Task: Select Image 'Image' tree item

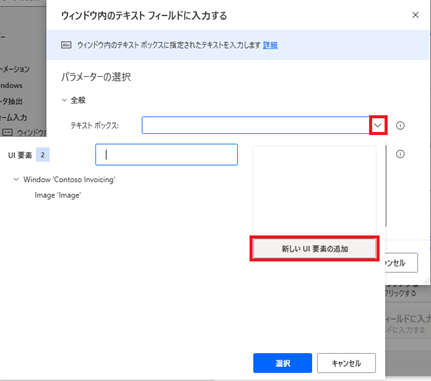Action: (58, 195)
